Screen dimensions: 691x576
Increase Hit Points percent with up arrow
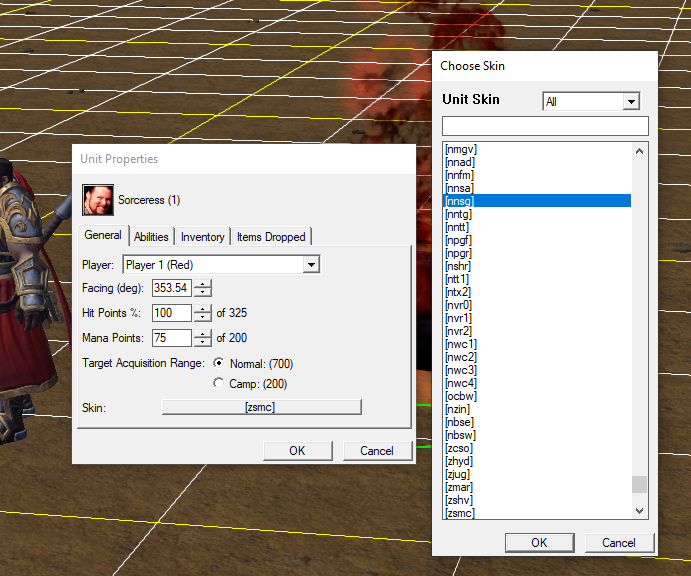(203, 309)
